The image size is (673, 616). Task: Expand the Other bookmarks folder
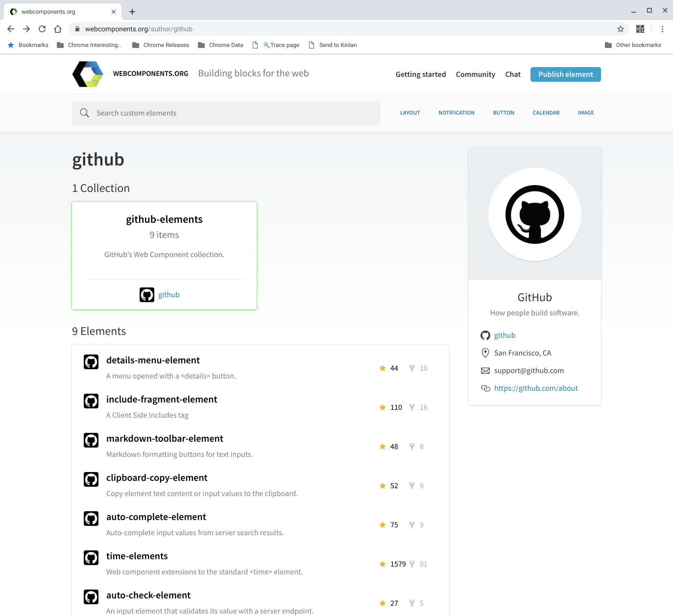click(x=633, y=45)
